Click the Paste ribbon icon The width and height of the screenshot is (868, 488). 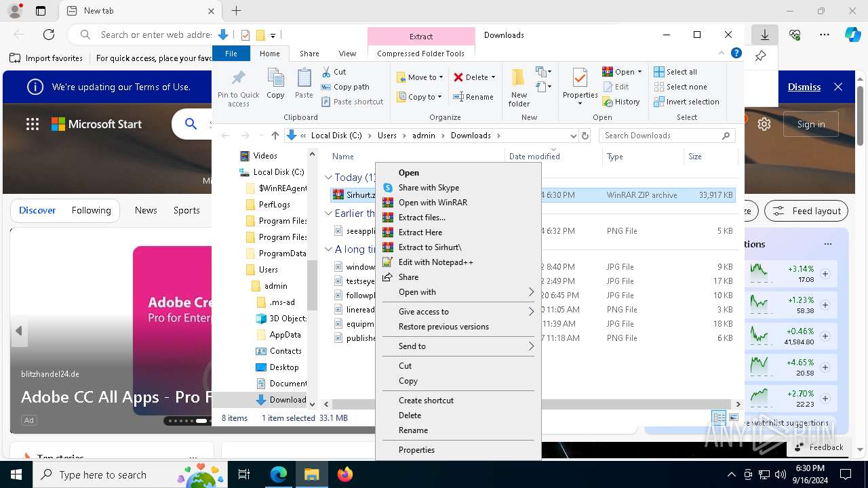tap(304, 84)
